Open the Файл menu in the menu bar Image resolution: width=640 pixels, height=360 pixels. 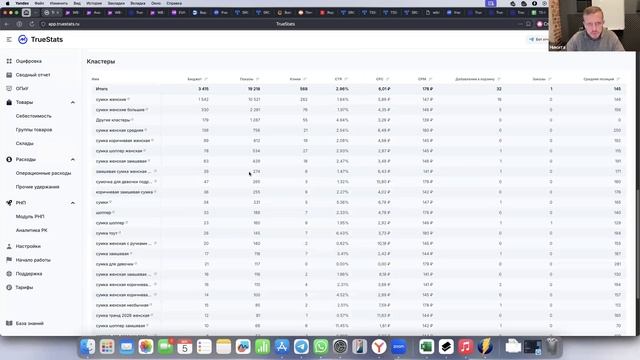click(x=39, y=3)
